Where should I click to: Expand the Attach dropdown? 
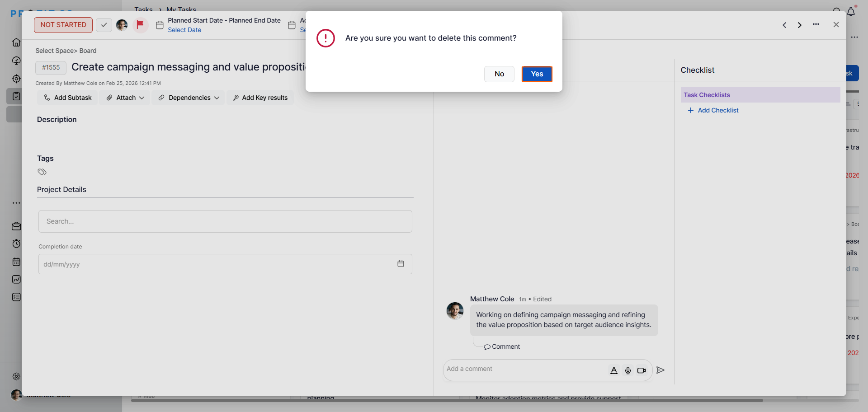pos(126,98)
